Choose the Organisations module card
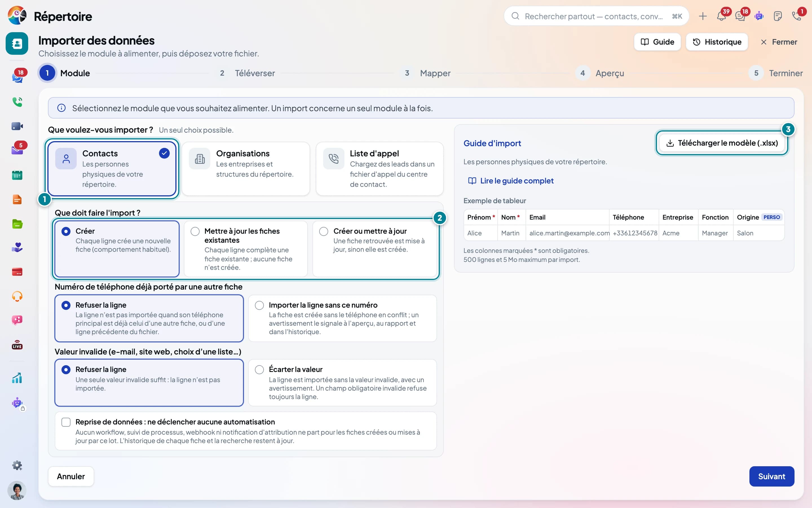This screenshot has height=508, width=812. (246, 169)
